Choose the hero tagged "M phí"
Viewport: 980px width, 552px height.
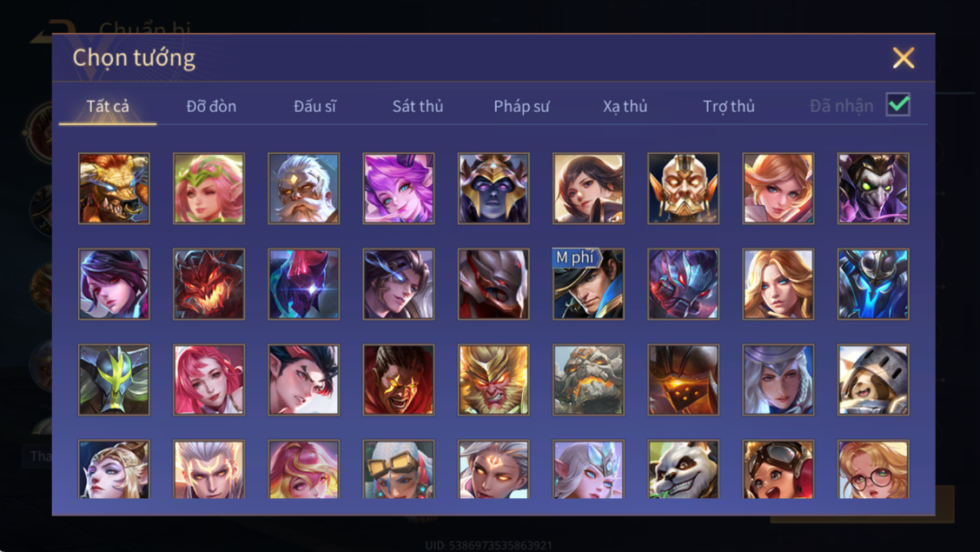588,283
